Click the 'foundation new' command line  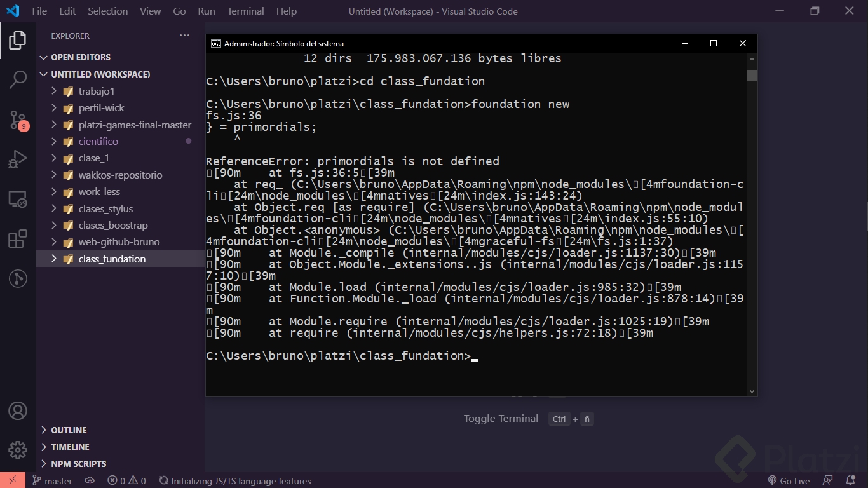point(388,104)
